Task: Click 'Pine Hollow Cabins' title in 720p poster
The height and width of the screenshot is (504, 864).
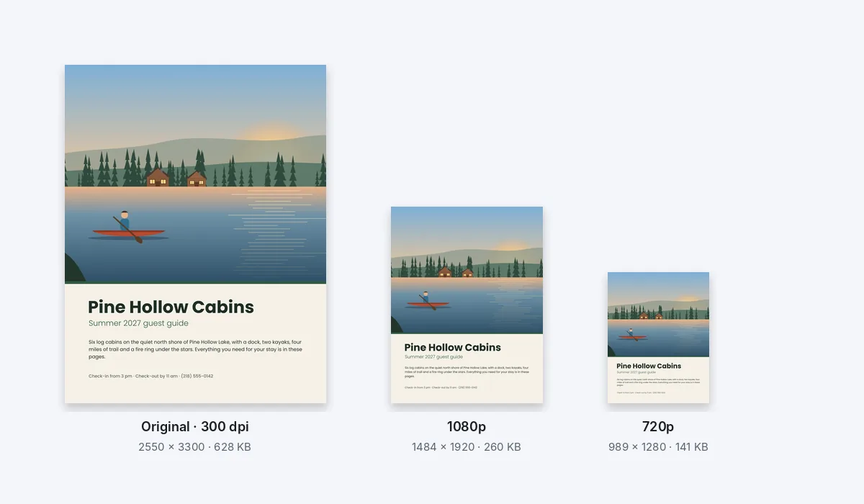Action: coord(649,366)
